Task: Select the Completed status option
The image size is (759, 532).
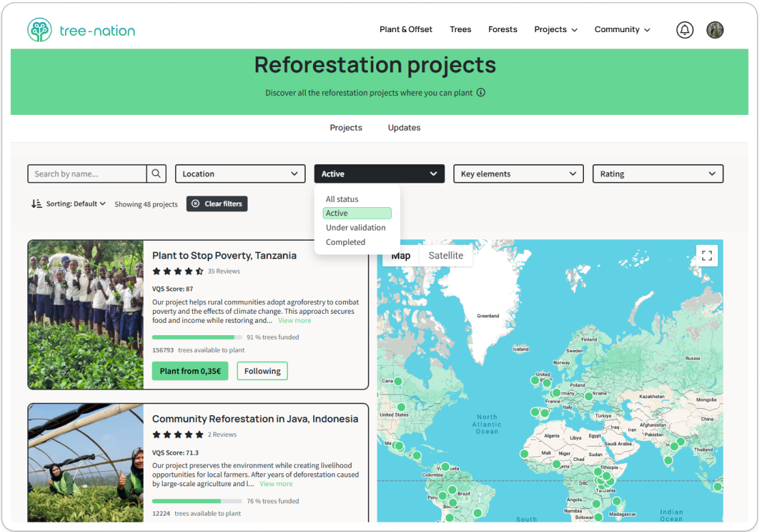Action: click(345, 242)
